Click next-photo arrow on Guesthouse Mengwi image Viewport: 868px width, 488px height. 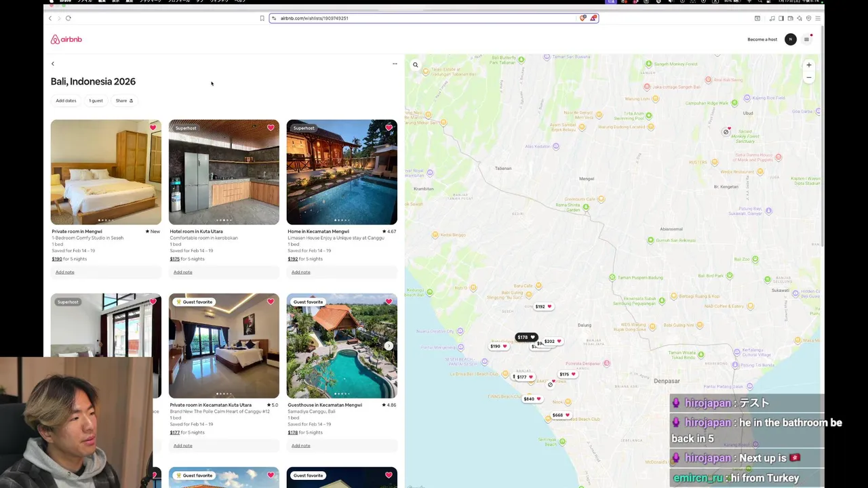coord(389,346)
